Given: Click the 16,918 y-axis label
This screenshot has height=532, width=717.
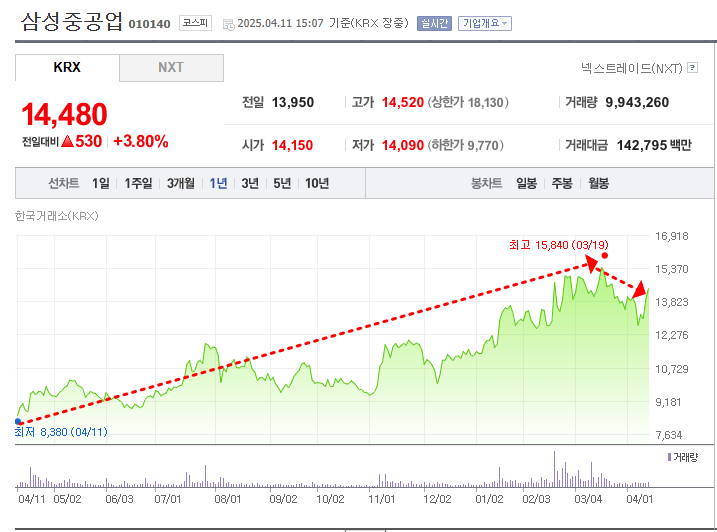Looking at the screenshot, I should [672, 236].
